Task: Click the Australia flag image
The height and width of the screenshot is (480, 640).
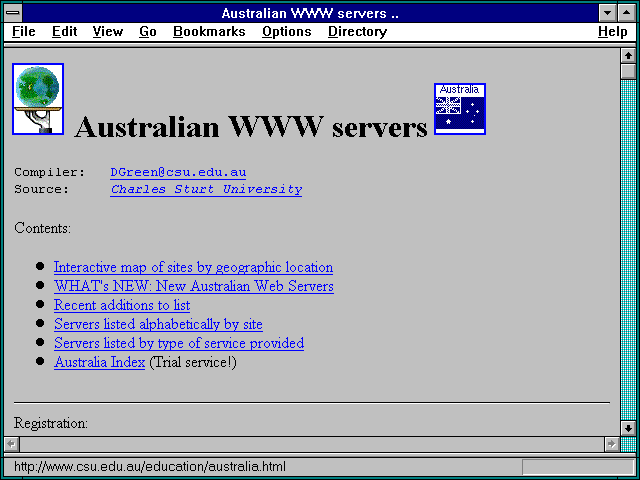Action: (460, 109)
